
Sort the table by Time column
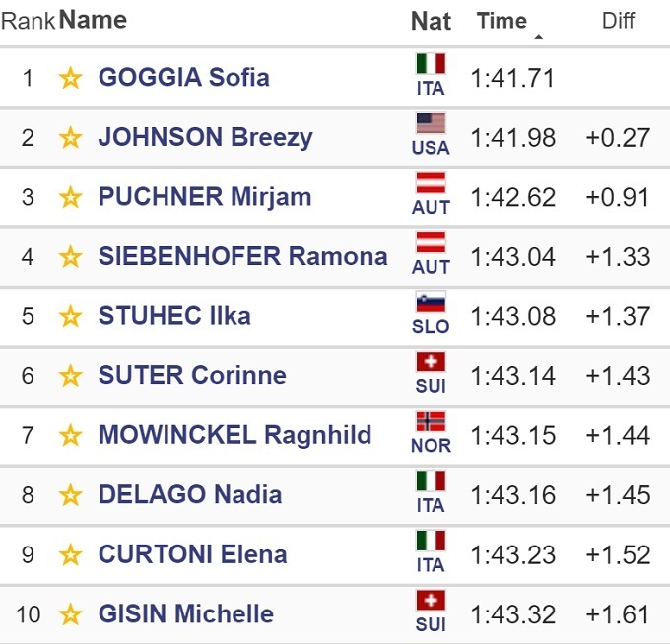point(502,21)
